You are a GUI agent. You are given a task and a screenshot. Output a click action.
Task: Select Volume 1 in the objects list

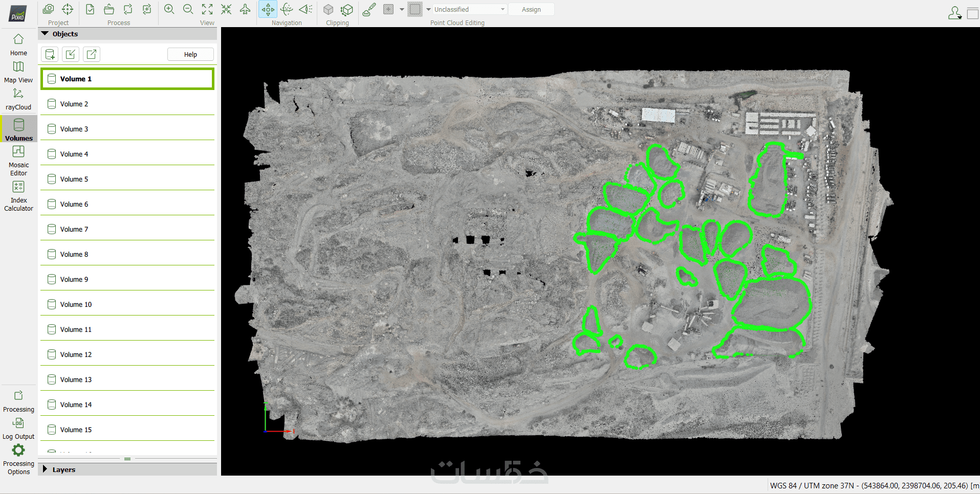pyautogui.click(x=127, y=79)
